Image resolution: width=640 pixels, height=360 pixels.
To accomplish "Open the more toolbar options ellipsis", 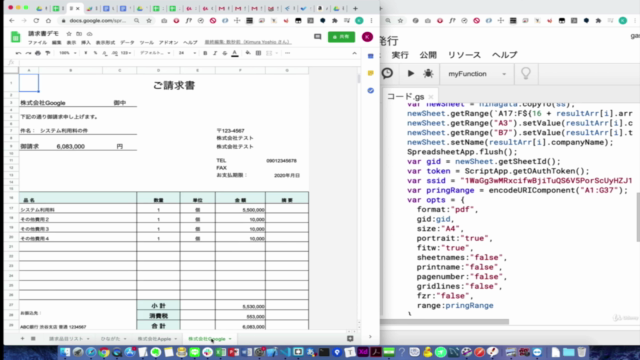I will [x=287, y=53].
